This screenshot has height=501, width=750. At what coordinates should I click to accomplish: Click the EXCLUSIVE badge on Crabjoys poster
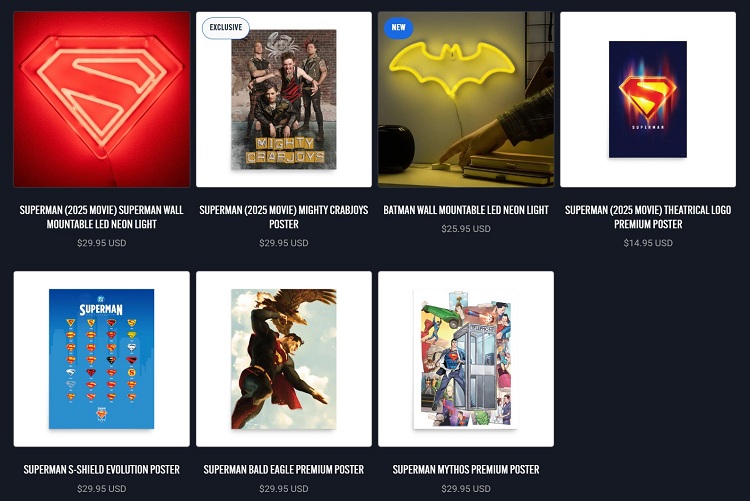226,28
